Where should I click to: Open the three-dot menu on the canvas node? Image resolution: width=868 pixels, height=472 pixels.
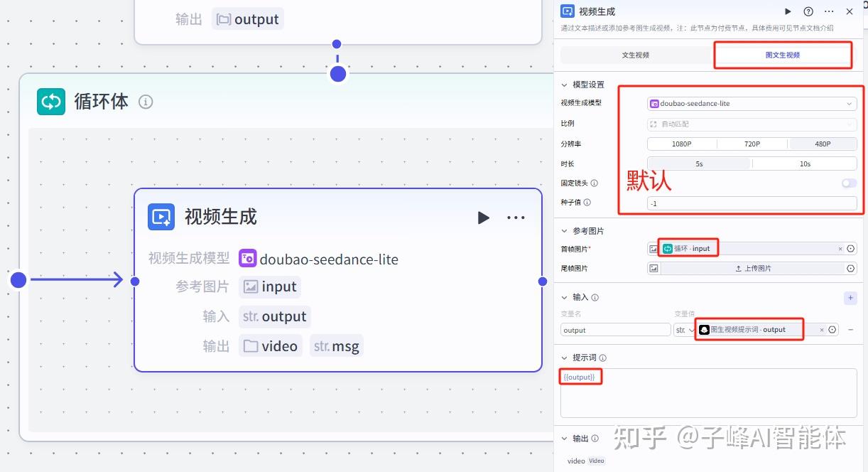pos(516,218)
